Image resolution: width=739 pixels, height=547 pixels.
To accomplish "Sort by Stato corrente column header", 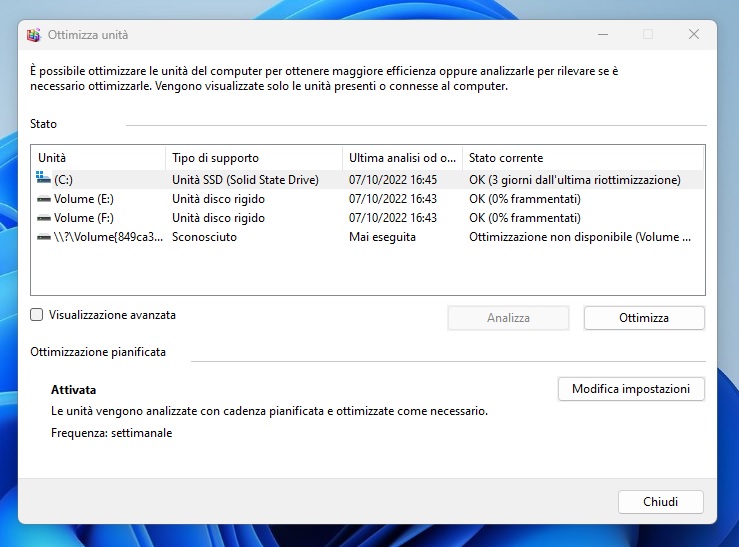I will [x=583, y=158].
